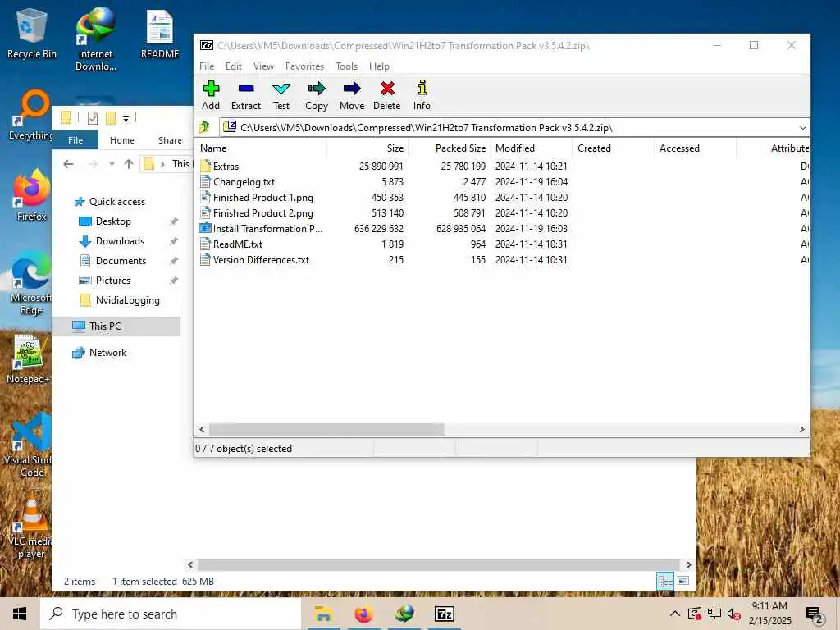Screen dimensions: 840x630
Task: Click Internet Download Manager taskbar icon
Action: click(x=404, y=614)
